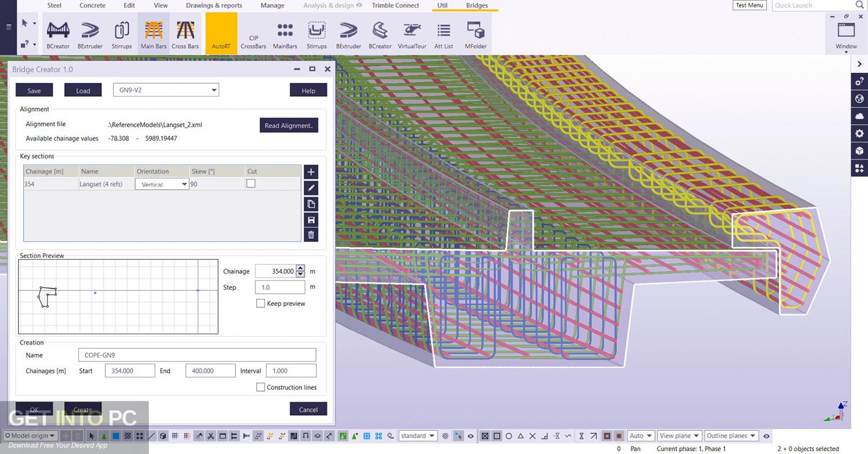Open the globe icon in right side pane
868x454 pixels.
point(859,99)
